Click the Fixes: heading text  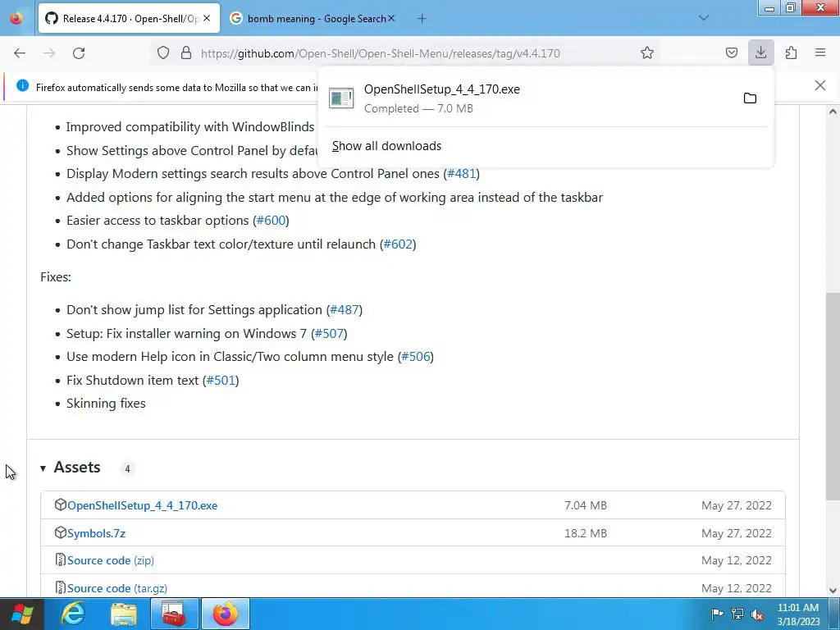coord(56,277)
